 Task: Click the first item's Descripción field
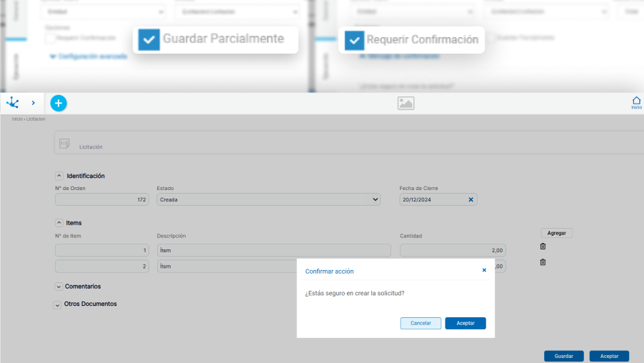pyautogui.click(x=273, y=251)
